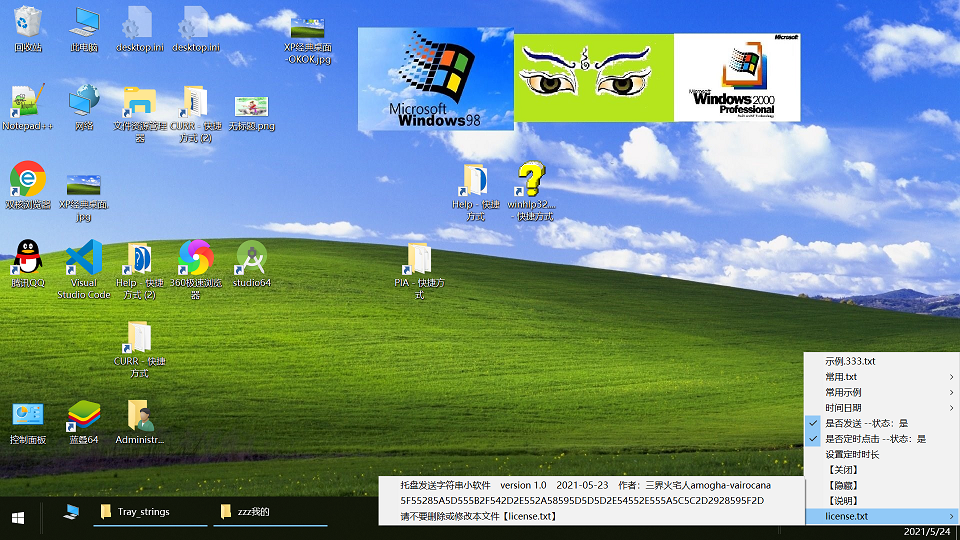This screenshot has width=960, height=540.
Task: Launch 蓝叠64 BlueStacks icon
Action: pyautogui.click(x=84, y=422)
